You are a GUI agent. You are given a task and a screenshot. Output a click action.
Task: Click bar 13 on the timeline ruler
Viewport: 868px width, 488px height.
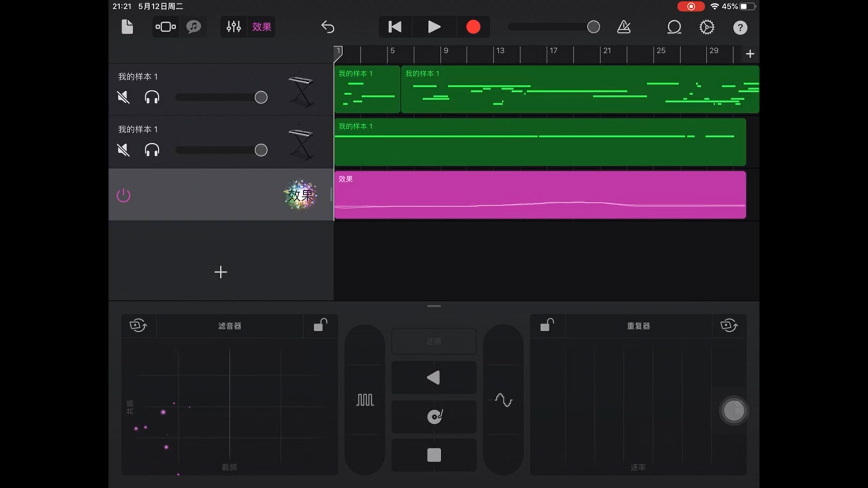click(x=500, y=51)
